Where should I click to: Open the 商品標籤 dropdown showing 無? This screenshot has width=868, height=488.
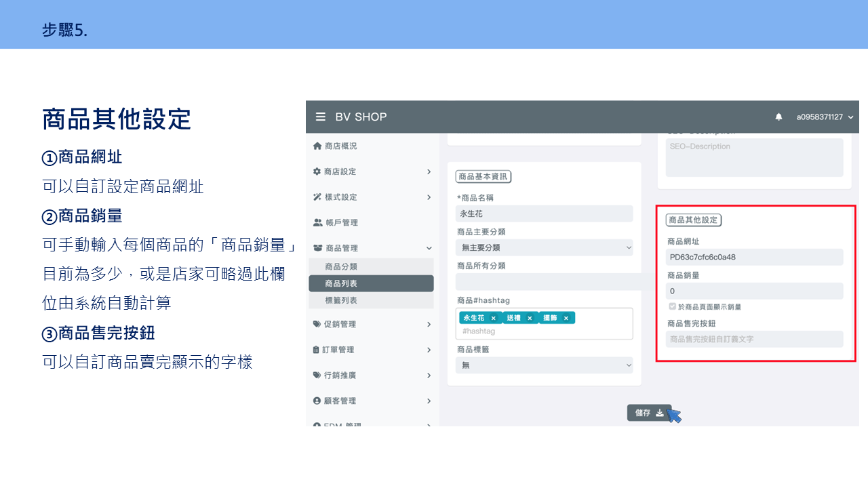(544, 365)
